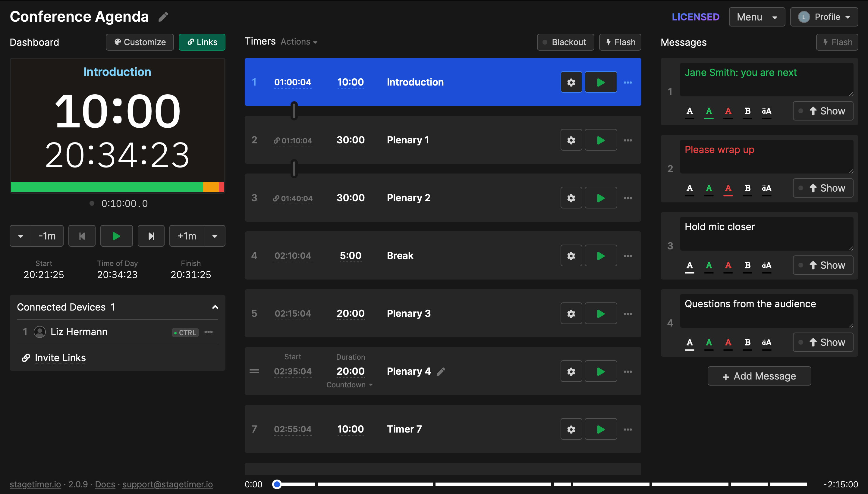Open the Menu in the top bar

(x=757, y=17)
